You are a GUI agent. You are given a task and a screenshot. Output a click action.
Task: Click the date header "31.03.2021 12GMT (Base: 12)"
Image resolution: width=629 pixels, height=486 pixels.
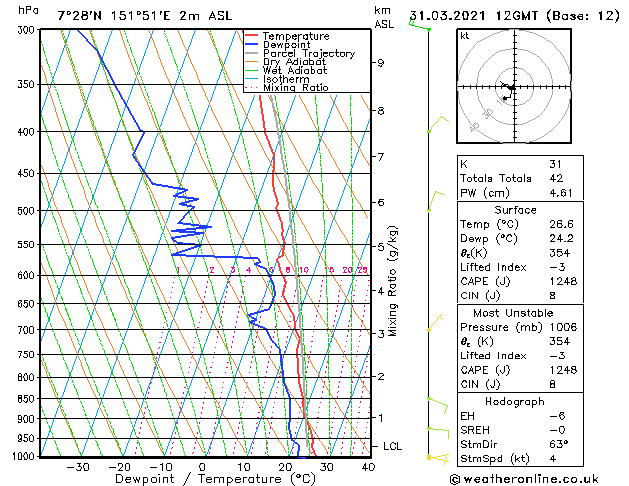[x=515, y=16]
